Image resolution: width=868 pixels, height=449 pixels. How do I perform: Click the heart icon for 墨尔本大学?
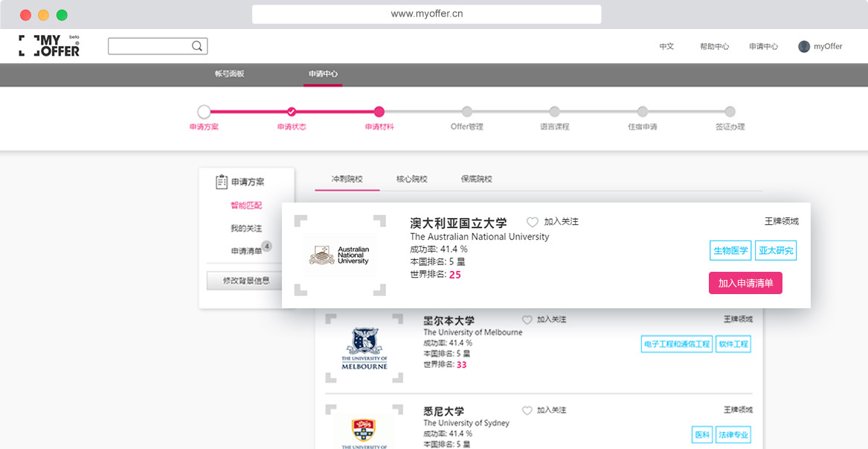[527, 320]
